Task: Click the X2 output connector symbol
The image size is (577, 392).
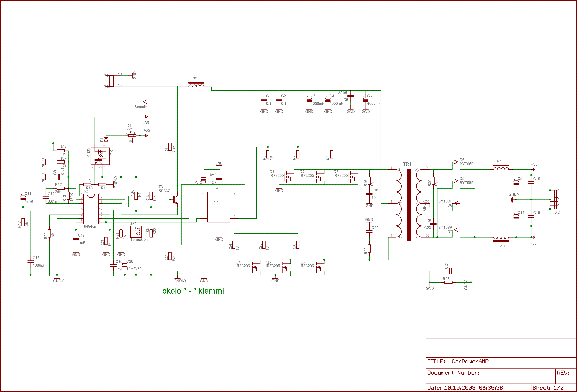Action: tap(555, 199)
